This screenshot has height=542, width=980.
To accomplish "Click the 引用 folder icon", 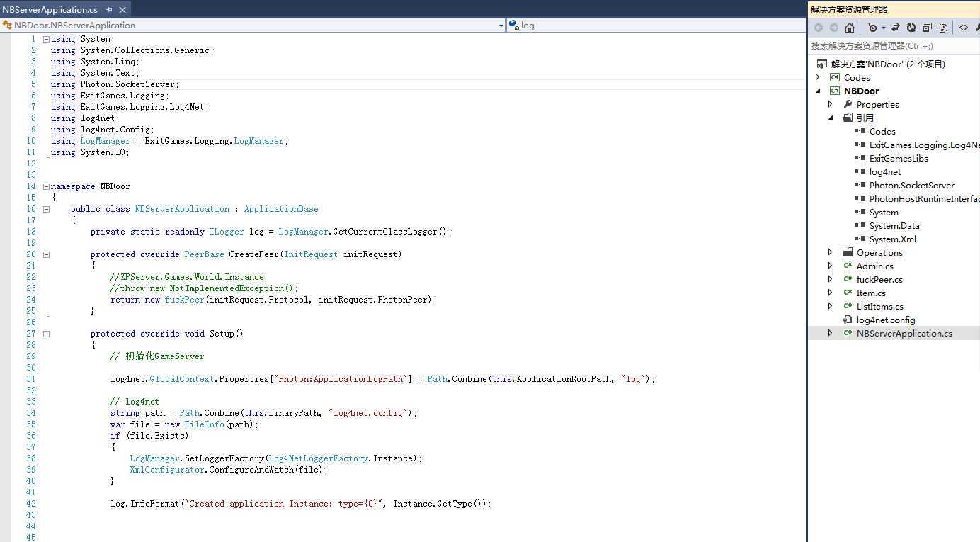I will (848, 118).
